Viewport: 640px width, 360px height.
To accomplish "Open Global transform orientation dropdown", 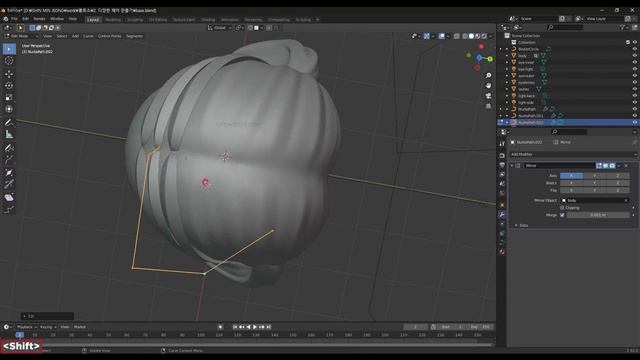I will [x=220, y=28].
